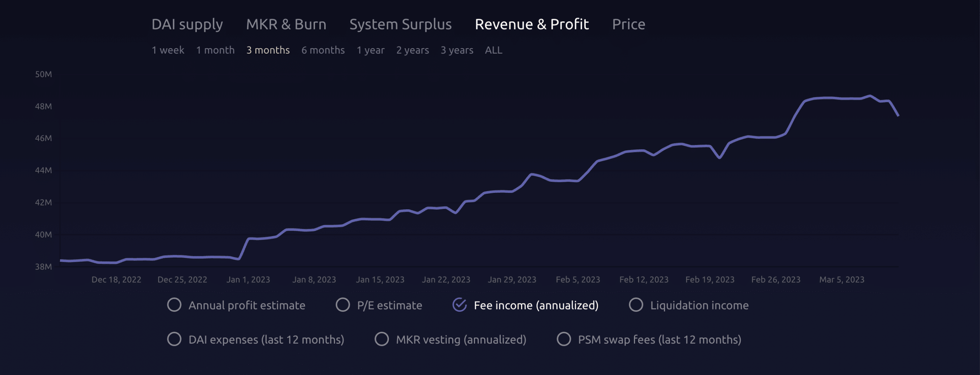Set time range to 1 month
The image size is (980, 375).
click(216, 50)
